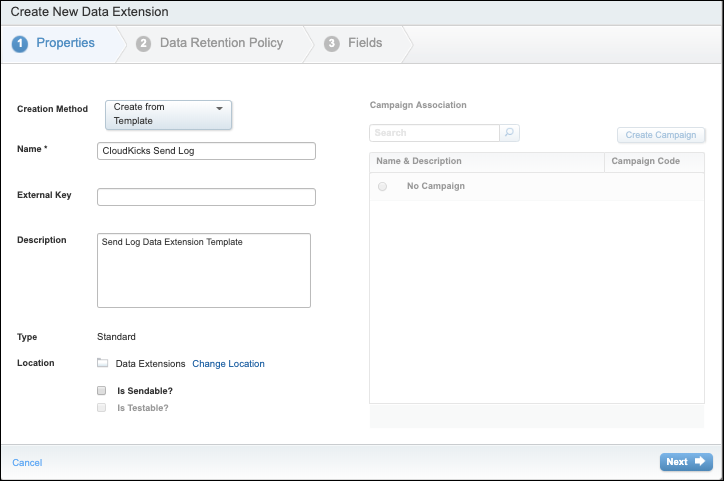Go to the Data Retention Policy step
This screenshot has width=724, height=481.
point(221,43)
